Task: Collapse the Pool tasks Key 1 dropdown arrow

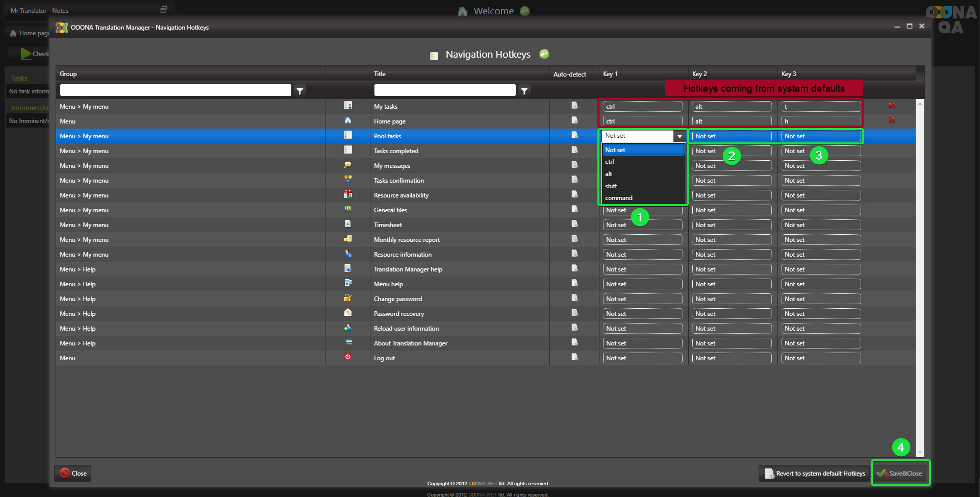Action: coord(680,136)
